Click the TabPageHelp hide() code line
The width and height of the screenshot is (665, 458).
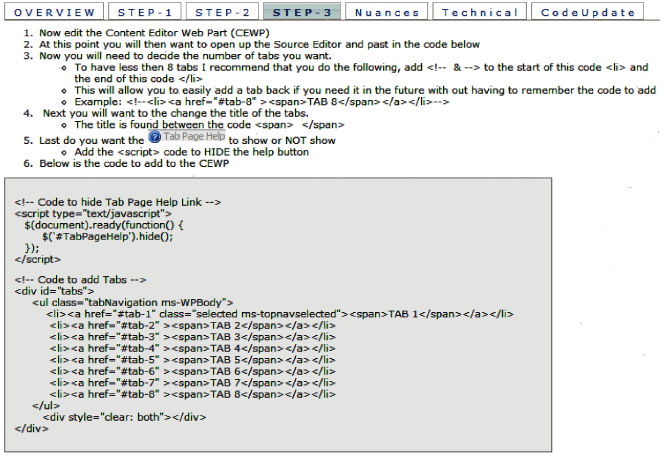(x=107, y=237)
